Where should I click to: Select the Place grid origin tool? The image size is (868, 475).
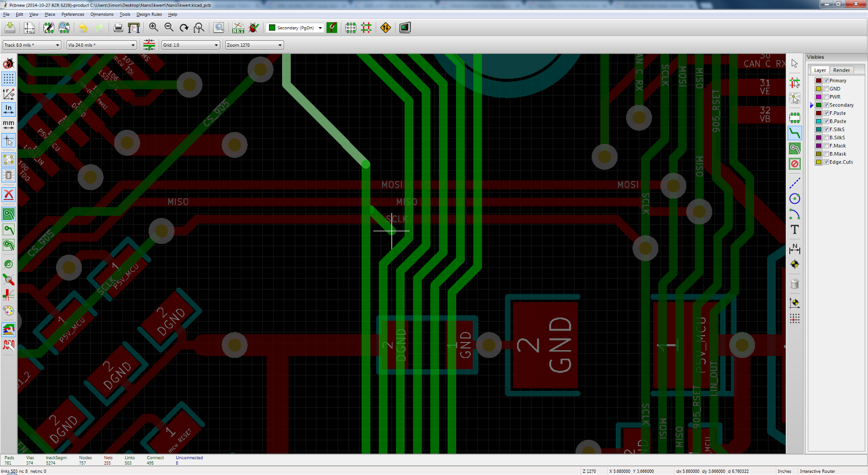pyautogui.click(x=795, y=318)
